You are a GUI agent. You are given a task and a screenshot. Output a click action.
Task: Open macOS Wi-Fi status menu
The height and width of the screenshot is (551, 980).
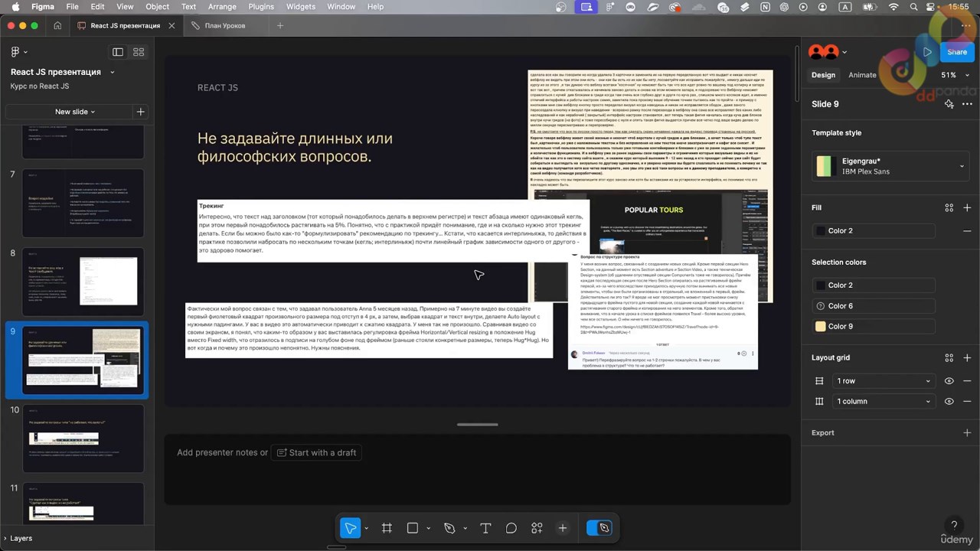[x=893, y=6]
